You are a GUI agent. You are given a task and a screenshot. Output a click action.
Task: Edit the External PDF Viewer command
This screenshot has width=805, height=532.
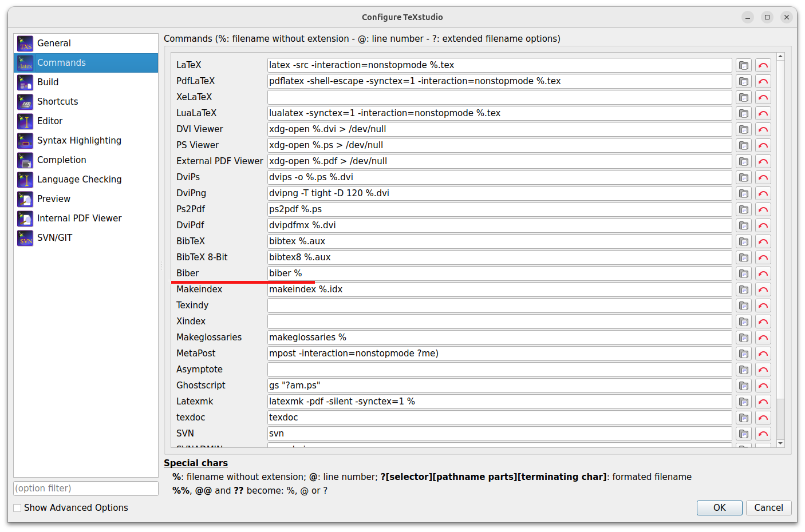point(499,161)
